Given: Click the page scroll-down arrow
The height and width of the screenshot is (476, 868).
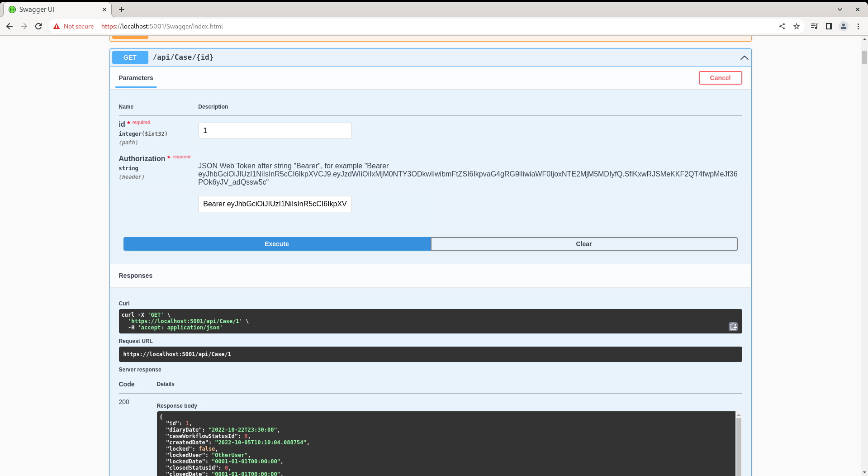Looking at the screenshot, I should (x=864, y=472).
